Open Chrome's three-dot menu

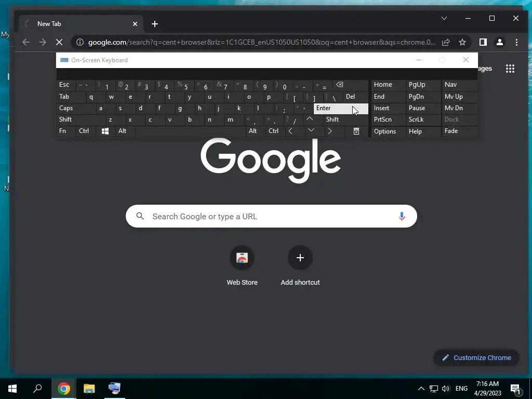(516, 42)
